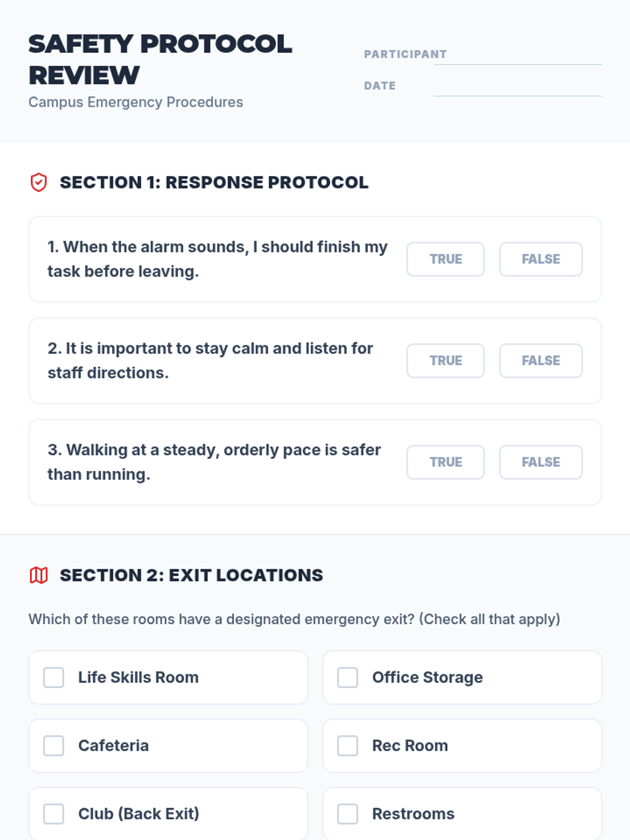Click the shield icon beside Section 1
Screen dimensions: 630x840
point(38,182)
